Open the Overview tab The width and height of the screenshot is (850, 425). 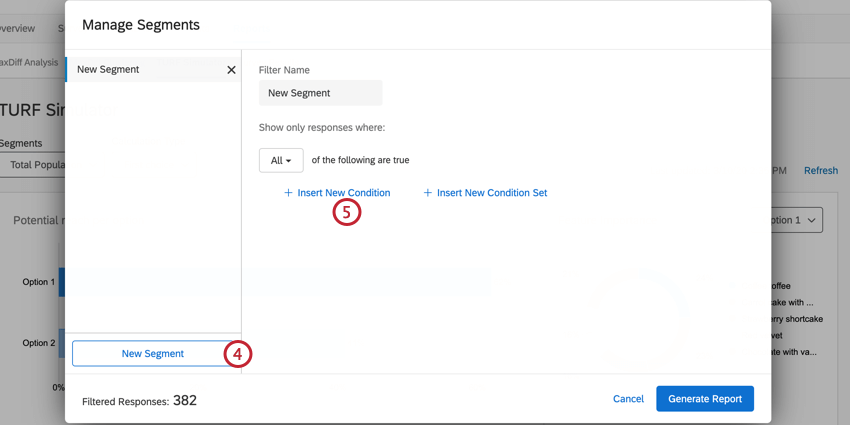[x=18, y=28]
